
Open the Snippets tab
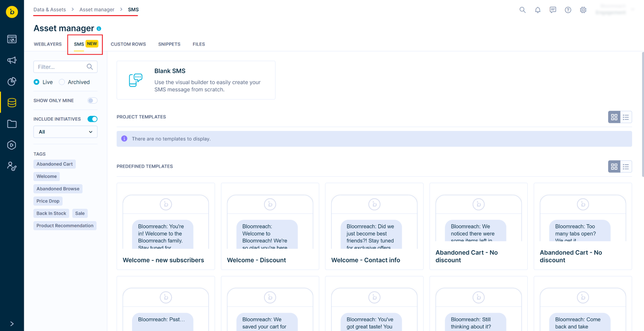coord(169,44)
